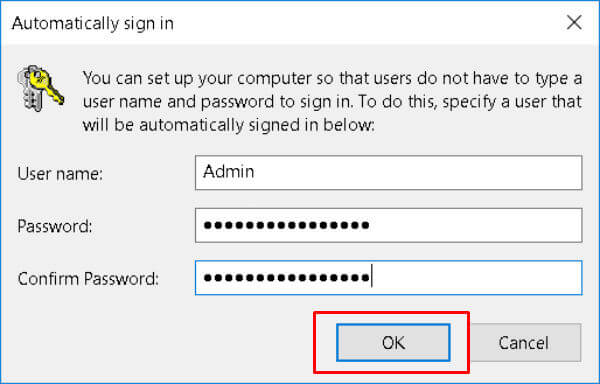
Task: Click inside the Password field
Action: (388, 225)
